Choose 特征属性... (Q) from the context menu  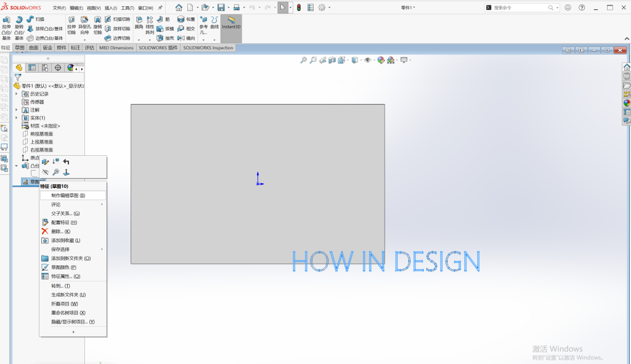[73, 277]
